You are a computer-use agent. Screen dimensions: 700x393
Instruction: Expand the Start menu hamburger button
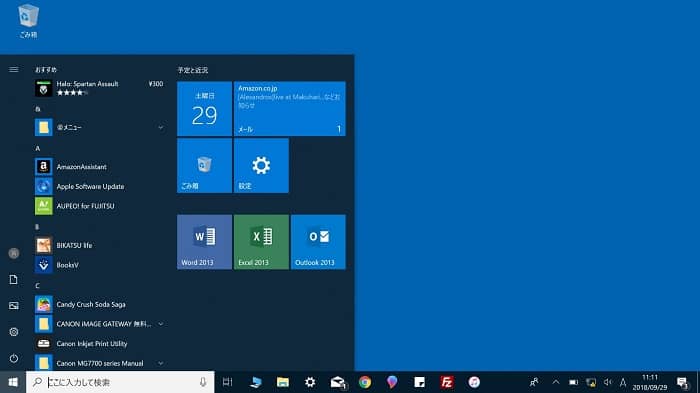pos(14,70)
